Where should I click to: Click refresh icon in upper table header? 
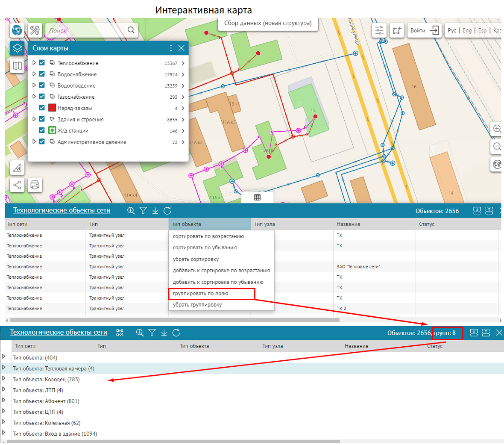[167, 211]
